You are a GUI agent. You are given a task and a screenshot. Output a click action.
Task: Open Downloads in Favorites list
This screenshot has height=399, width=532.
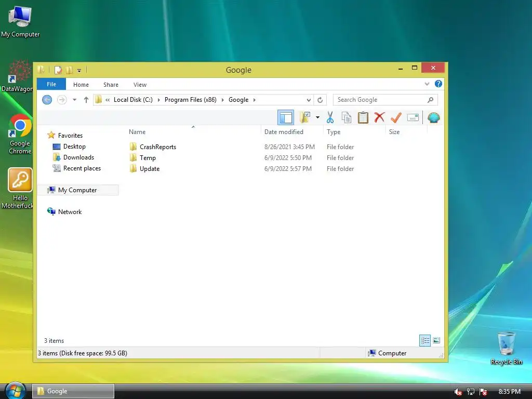point(79,157)
